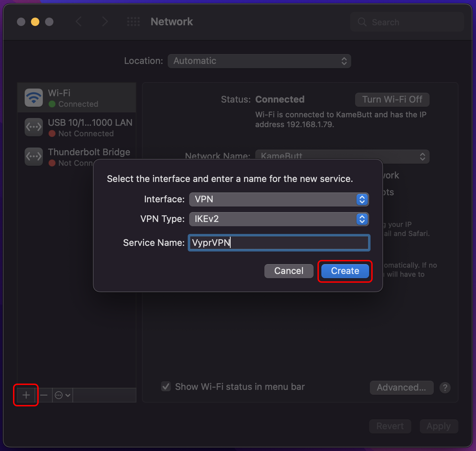Change the VPN Type from IKEv2
Image resolution: width=476 pixels, height=451 pixels.
[x=279, y=219]
